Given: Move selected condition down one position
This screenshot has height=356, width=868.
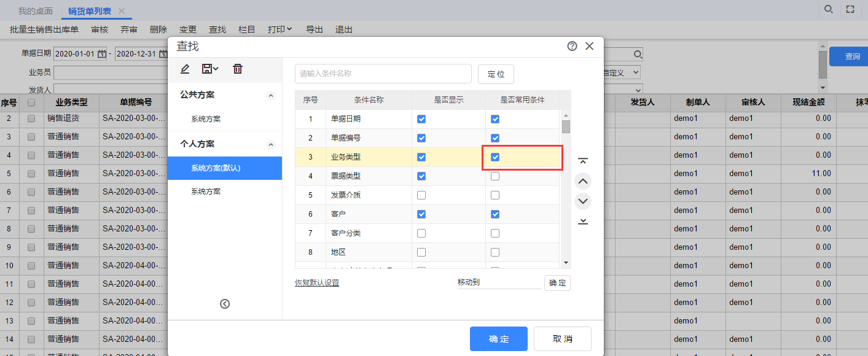Looking at the screenshot, I should click(x=582, y=201).
